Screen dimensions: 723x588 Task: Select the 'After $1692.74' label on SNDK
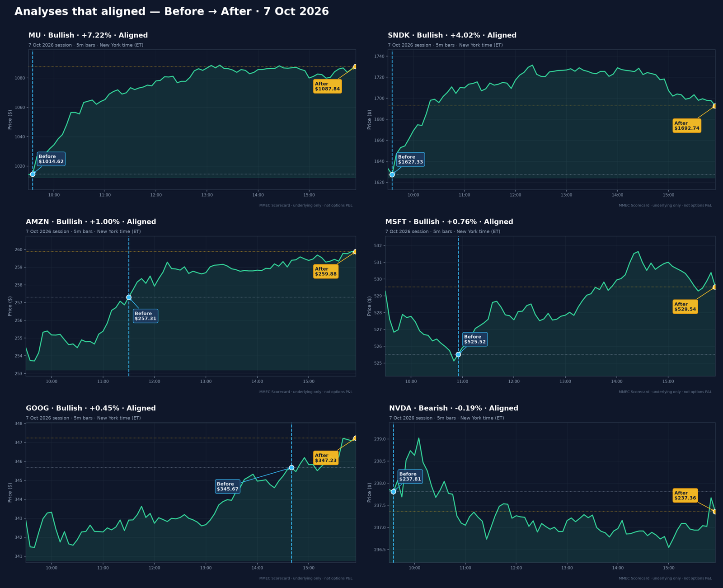point(687,126)
